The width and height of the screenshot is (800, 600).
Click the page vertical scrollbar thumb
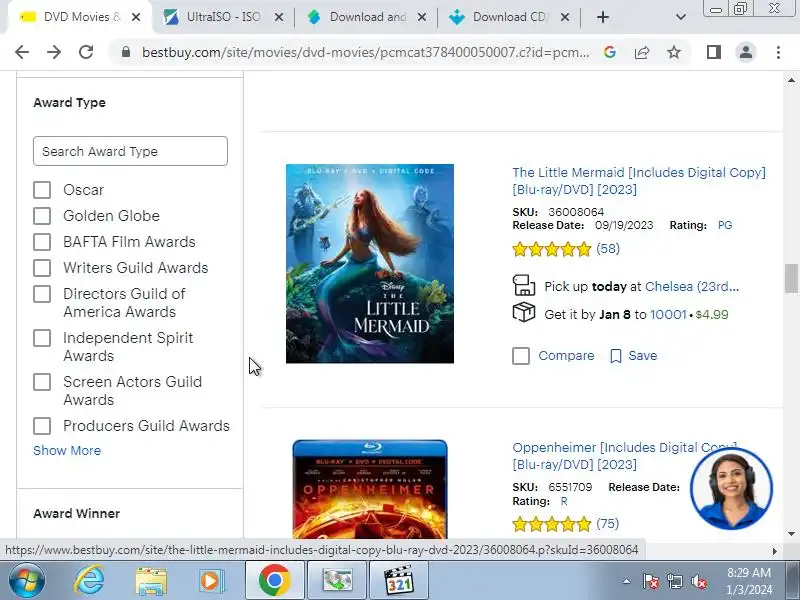click(791, 279)
